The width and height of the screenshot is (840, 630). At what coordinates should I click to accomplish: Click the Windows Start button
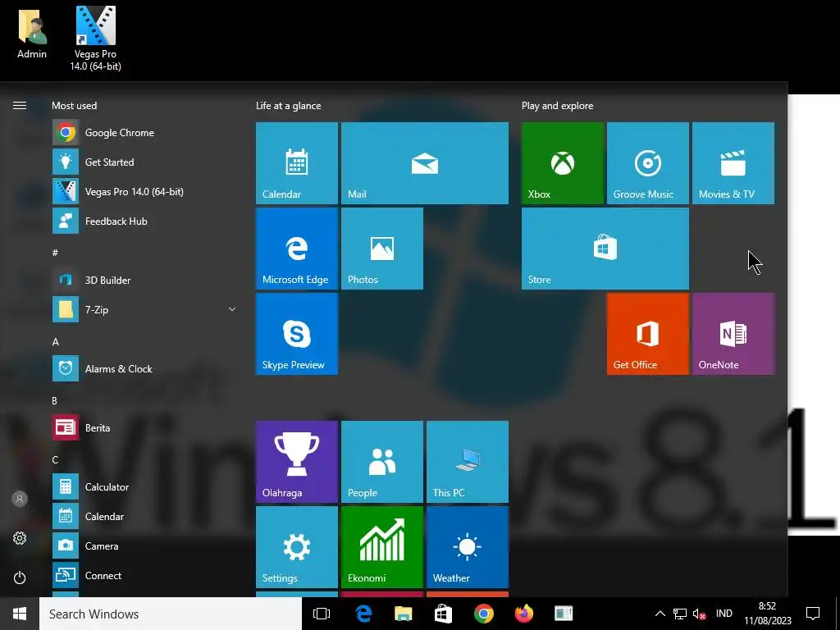pyautogui.click(x=20, y=614)
